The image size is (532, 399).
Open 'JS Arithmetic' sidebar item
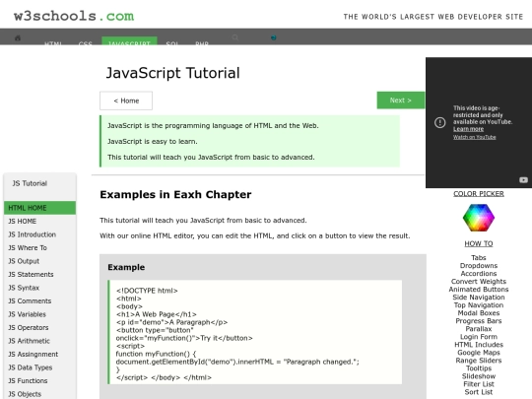click(x=40, y=341)
